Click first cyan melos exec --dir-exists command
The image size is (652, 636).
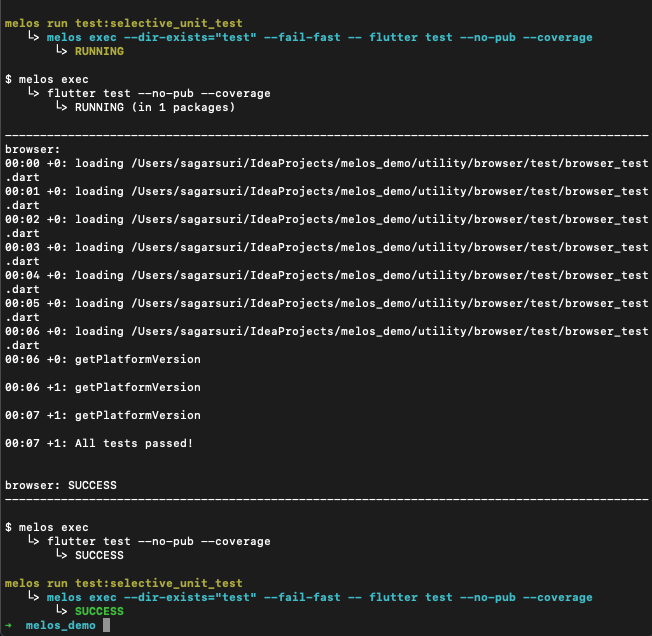(319, 37)
